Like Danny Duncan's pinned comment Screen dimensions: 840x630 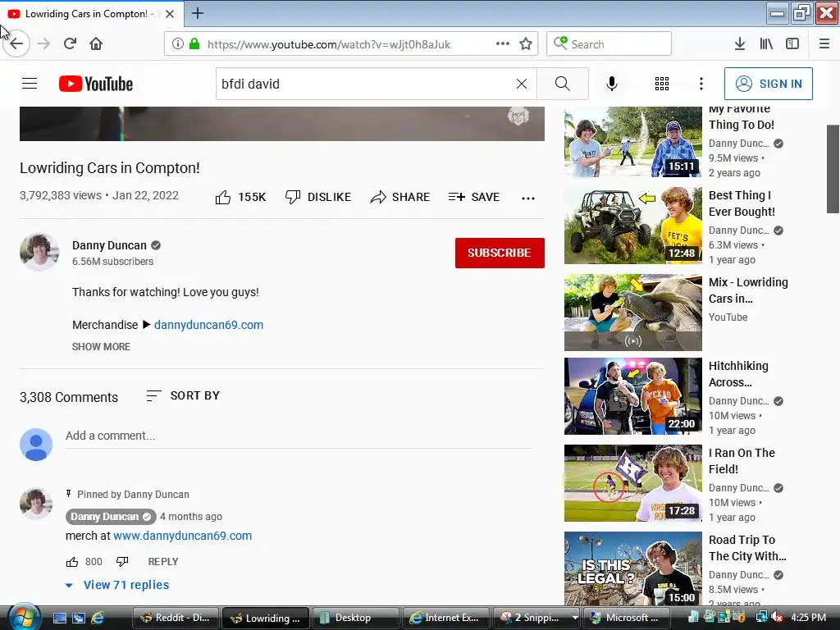pos(72,561)
